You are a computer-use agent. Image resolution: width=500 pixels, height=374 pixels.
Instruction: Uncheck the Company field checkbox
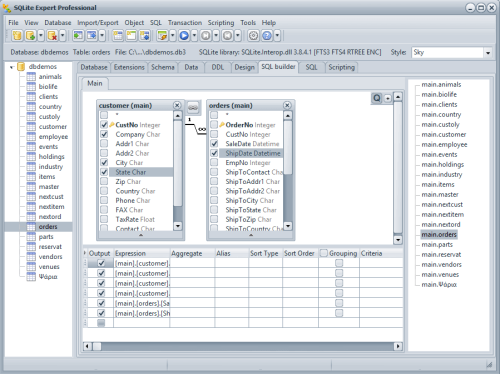tap(104, 134)
